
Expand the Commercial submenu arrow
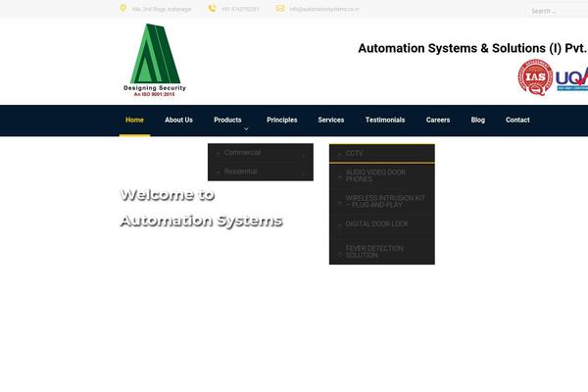[x=304, y=155]
